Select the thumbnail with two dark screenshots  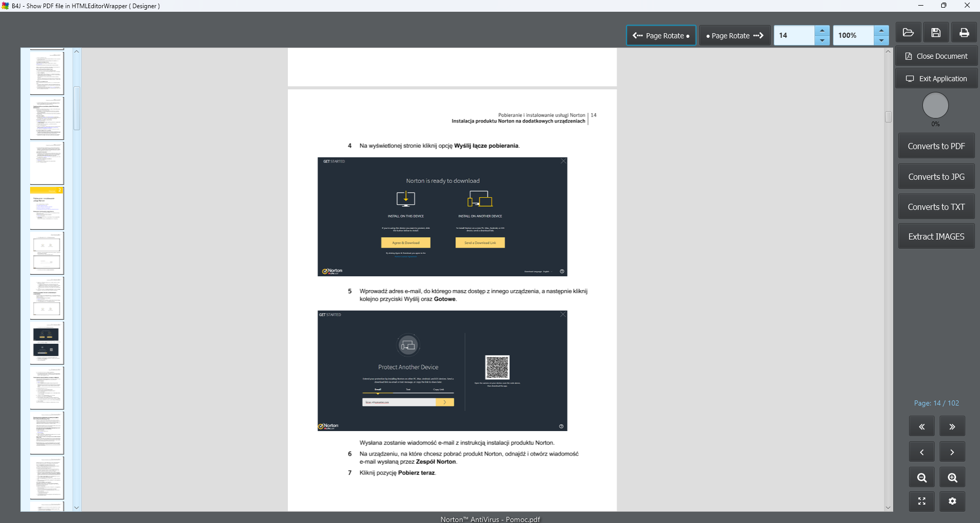pyautogui.click(x=47, y=343)
